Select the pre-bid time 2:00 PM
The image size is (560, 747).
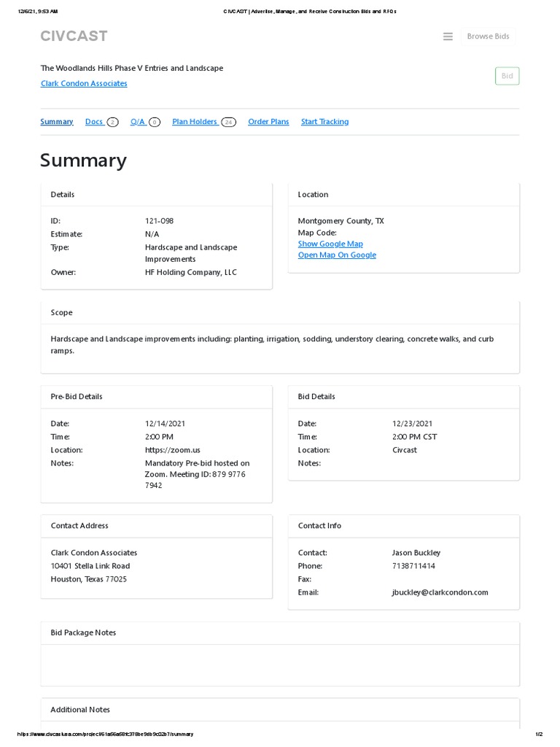tap(159, 437)
